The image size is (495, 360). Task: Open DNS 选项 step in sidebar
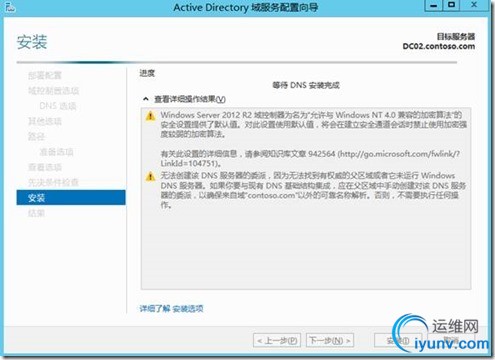(x=58, y=106)
